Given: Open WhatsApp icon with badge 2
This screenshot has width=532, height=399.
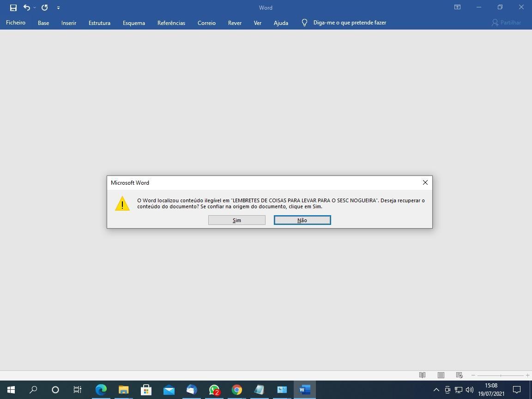Looking at the screenshot, I should (214, 390).
